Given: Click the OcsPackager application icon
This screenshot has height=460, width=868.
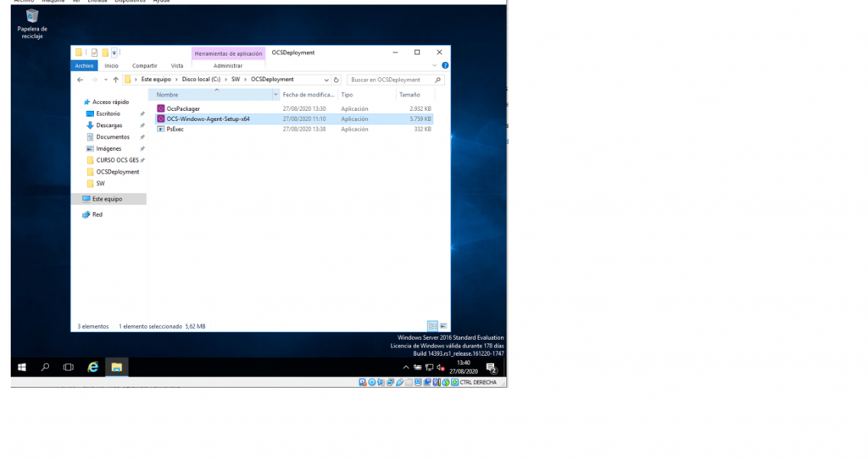Looking at the screenshot, I should click(x=160, y=108).
